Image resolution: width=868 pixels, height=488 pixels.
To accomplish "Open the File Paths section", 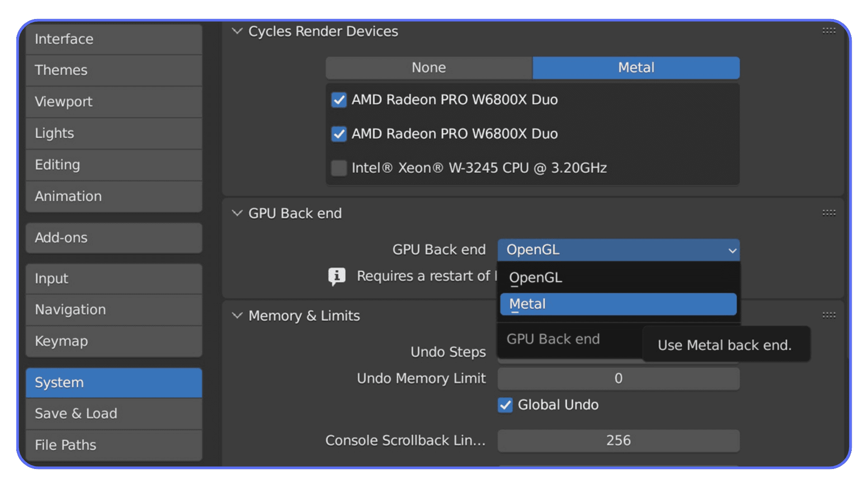I will [x=113, y=445].
